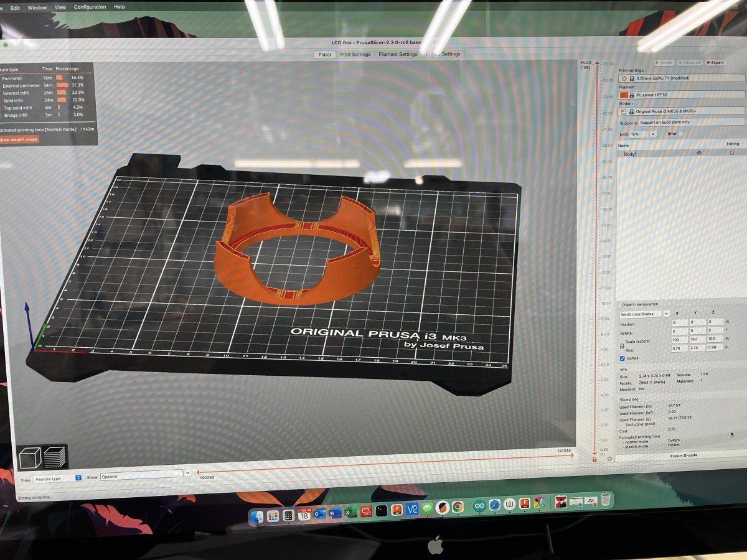The image size is (747, 560).
Task: Click Show stealth mode button
Action: point(18,139)
